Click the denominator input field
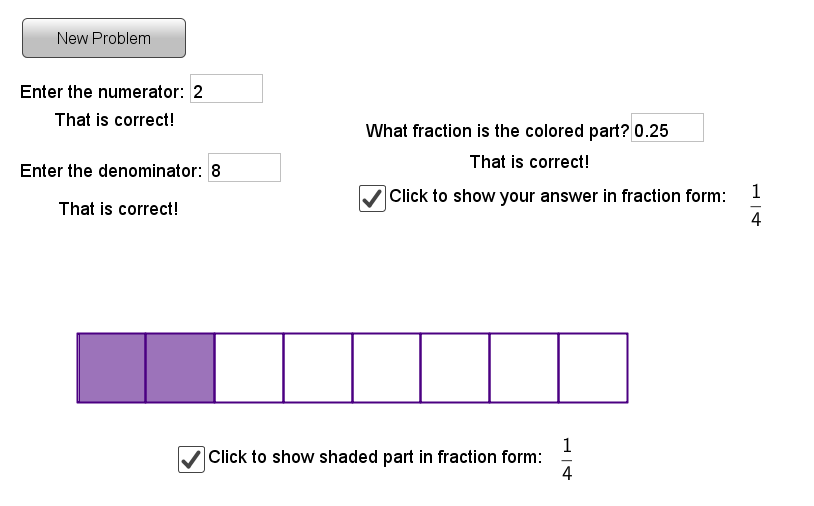This screenshot has width=814, height=506. coord(244,170)
